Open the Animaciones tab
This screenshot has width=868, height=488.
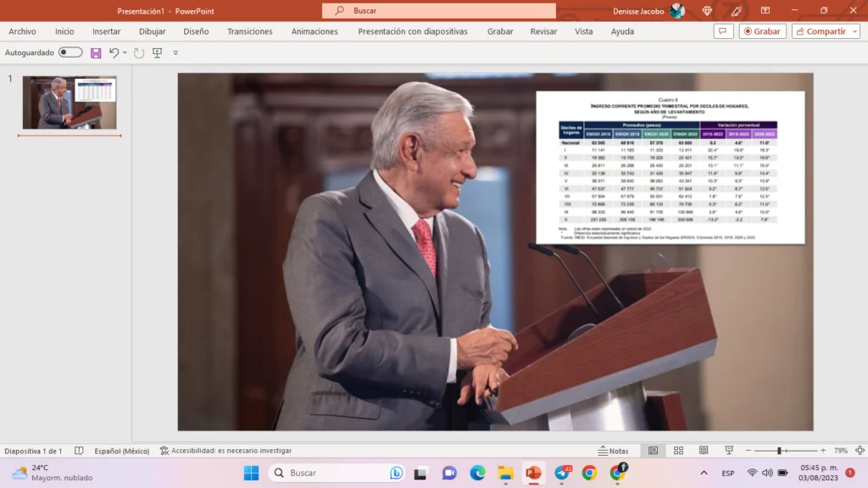pyautogui.click(x=314, y=31)
